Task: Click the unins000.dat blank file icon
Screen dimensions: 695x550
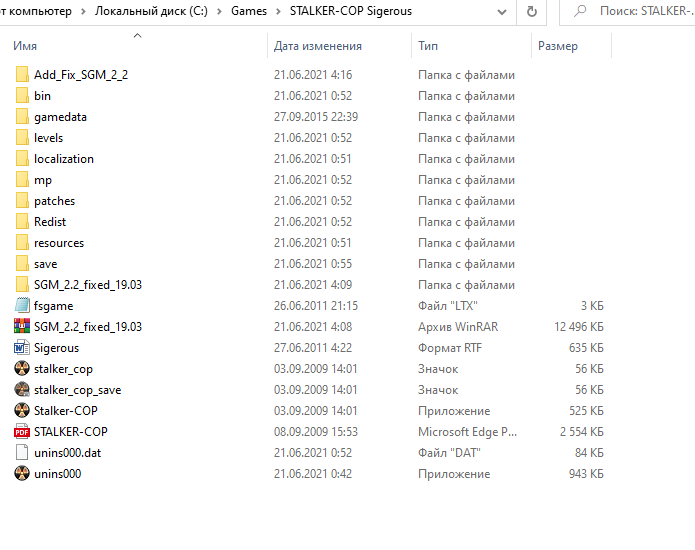Action: [22, 452]
